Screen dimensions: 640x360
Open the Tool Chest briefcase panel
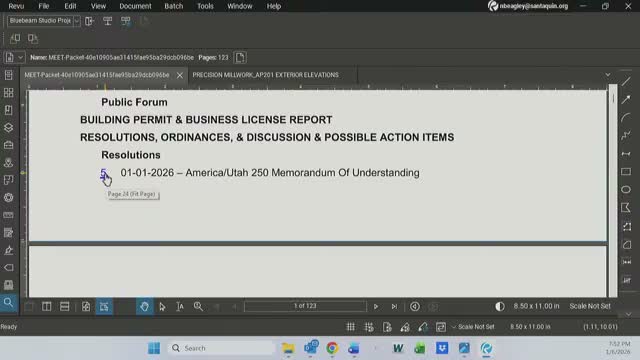[x=8, y=145]
